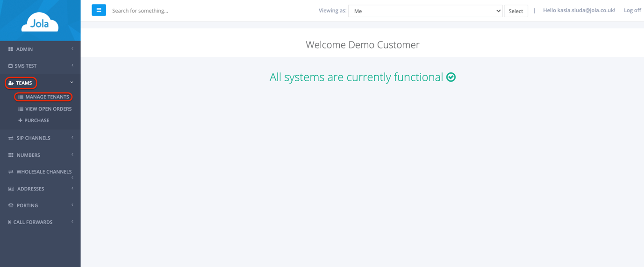Open the Numbers sidebar menu
The image size is (644, 267).
[x=40, y=155]
